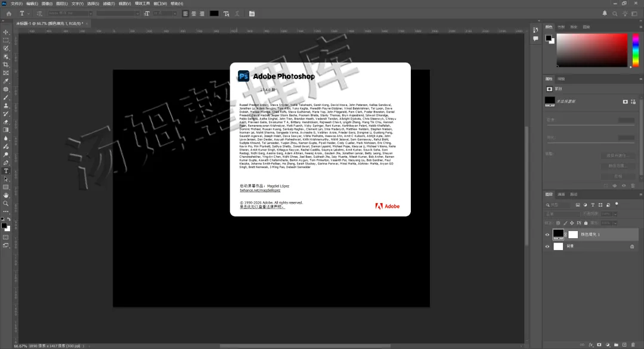Click the layer mask thumbnail of 颜色填充 1
Viewport: 644px width, 349px height.
click(573, 235)
